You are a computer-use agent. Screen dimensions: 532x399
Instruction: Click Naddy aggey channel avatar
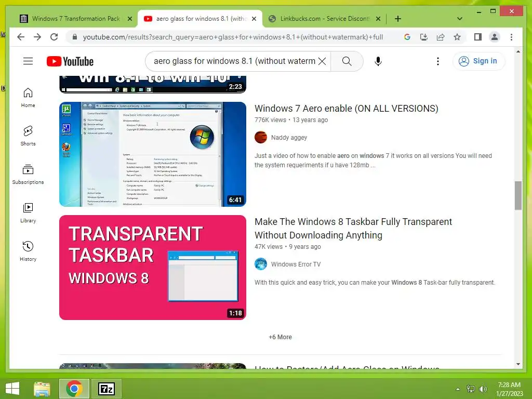(x=261, y=137)
